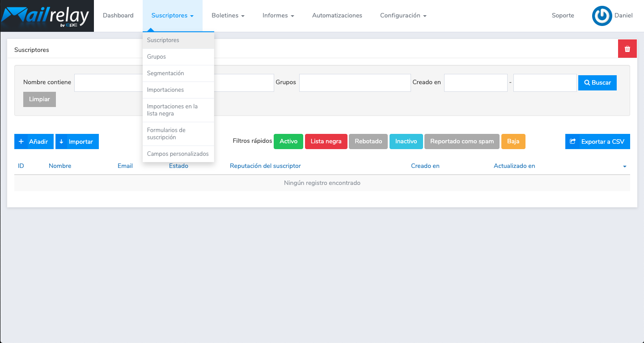Sort by Email column header
Viewport: 644px width, 343px height.
[125, 166]
